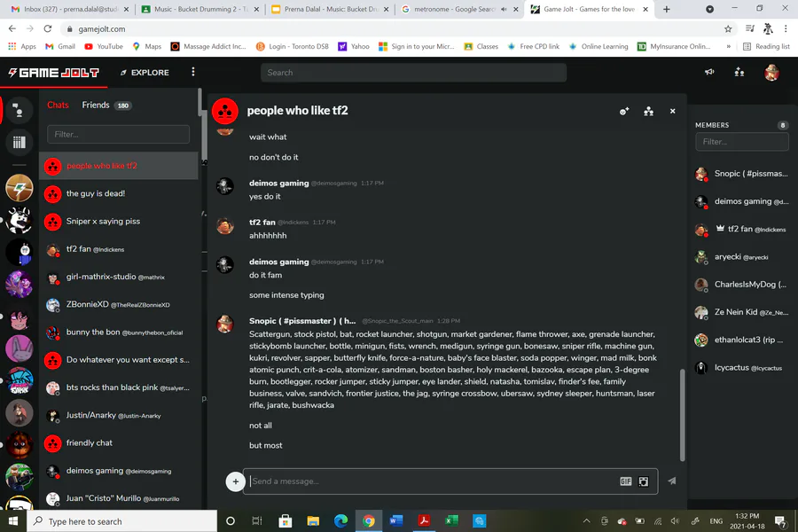Open chat with ZBonnieXD

(x=118, y=304)
